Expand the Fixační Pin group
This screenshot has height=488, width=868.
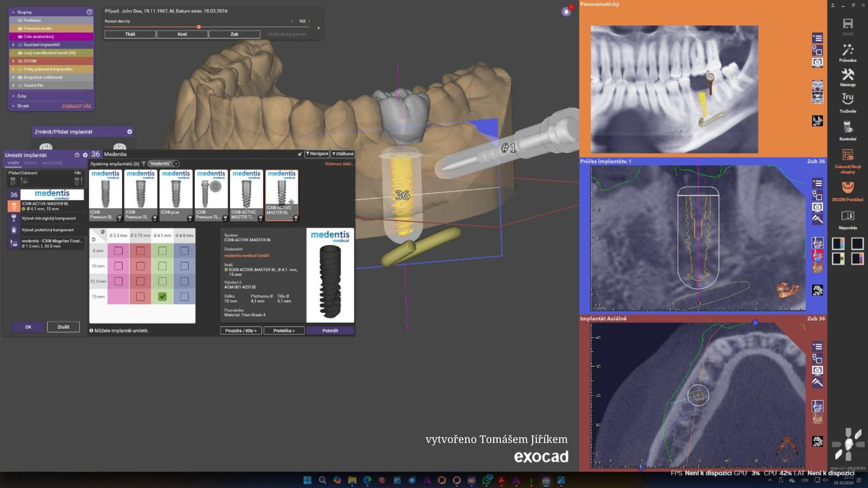pos(13,85)
